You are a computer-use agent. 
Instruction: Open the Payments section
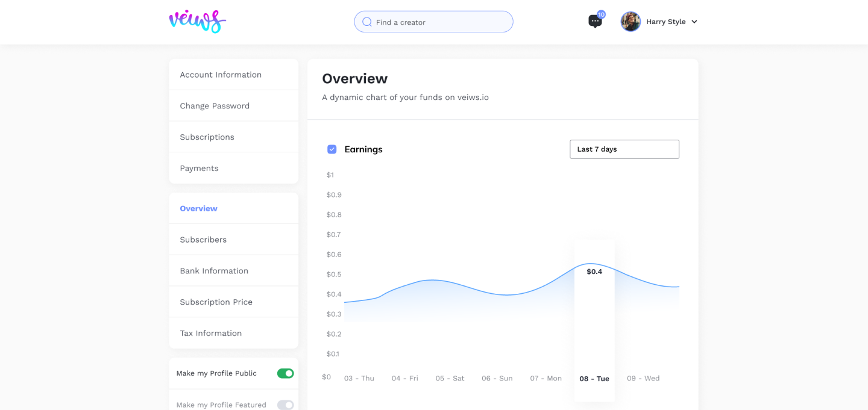click(x=233, y=168)
